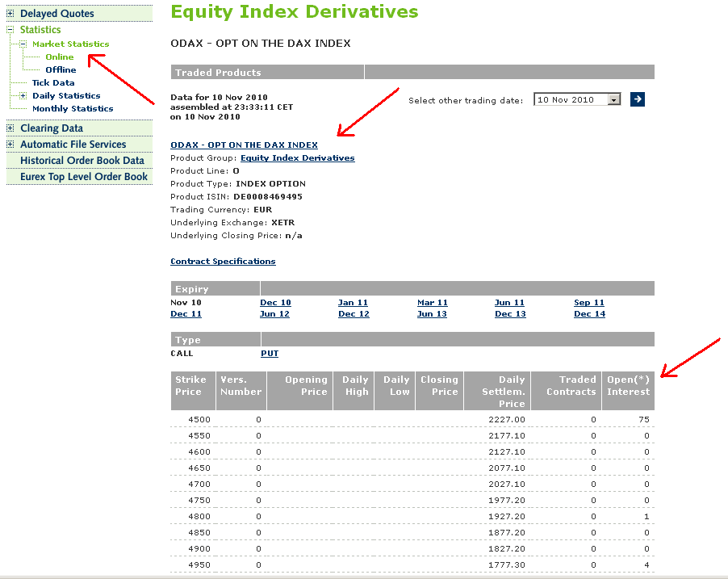This screenshot has height=579, width=728.
Task: Collapse the Statistics section
Action: tap(10, 30)
